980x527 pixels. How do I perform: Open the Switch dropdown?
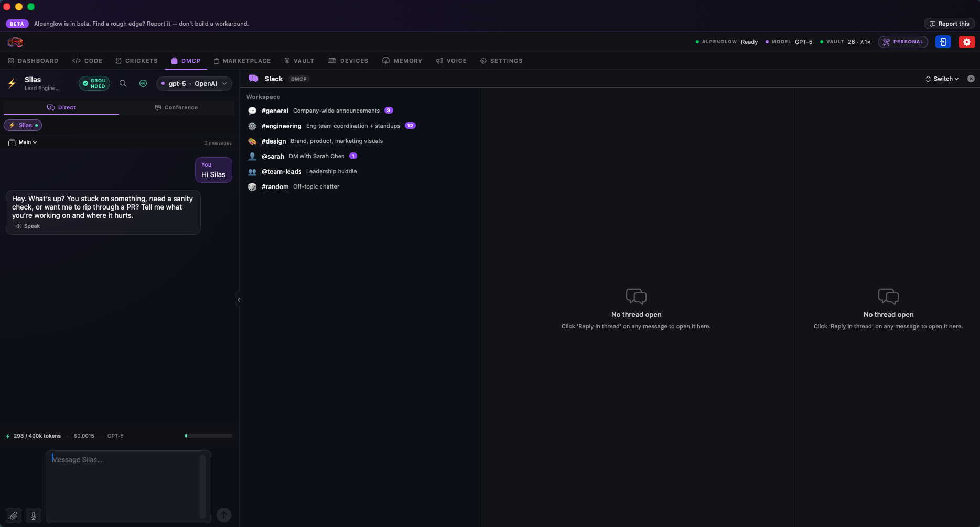942,79
